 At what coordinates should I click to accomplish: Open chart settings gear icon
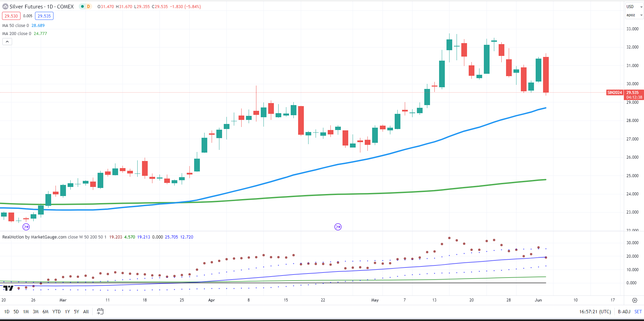pos(635,300)
